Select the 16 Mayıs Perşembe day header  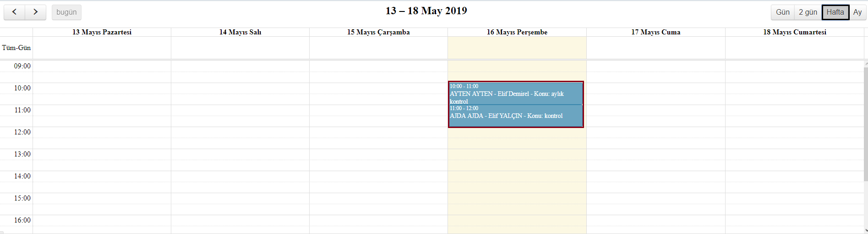517,32
